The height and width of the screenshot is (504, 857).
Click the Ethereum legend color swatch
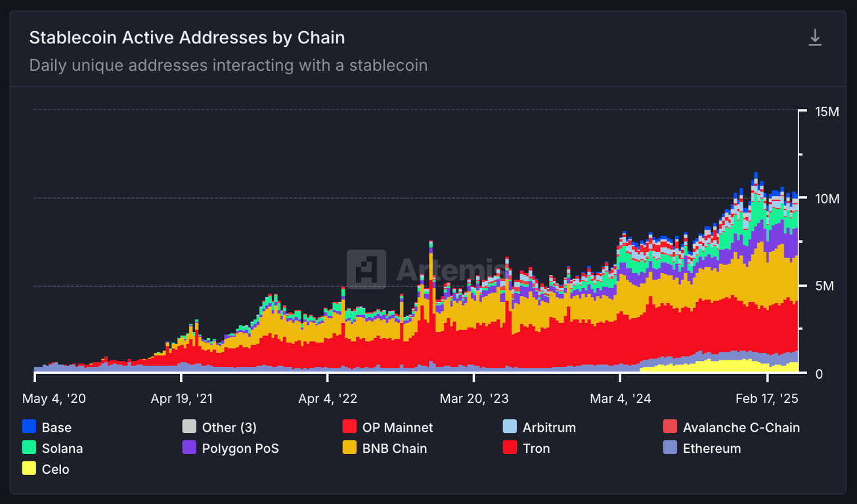click(670, 448)
